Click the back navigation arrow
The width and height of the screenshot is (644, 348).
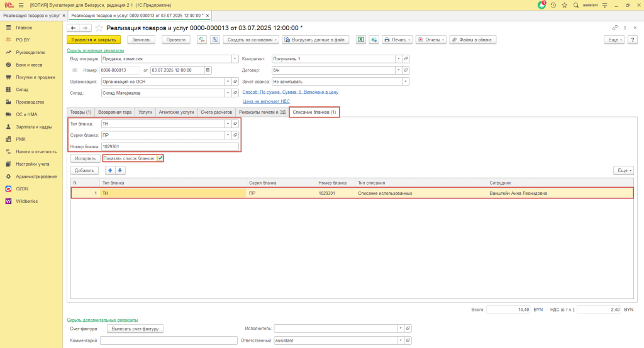(x=73, y=28)
